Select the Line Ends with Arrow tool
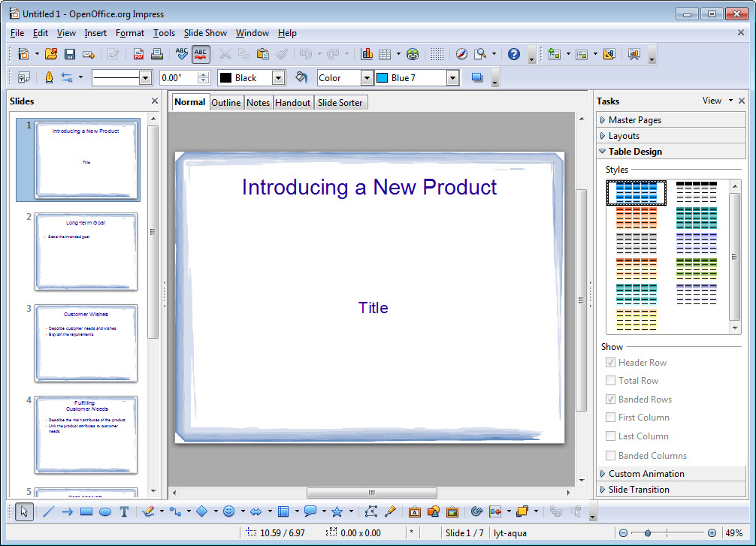The image size is (756, 546). (x=67, y=511)
